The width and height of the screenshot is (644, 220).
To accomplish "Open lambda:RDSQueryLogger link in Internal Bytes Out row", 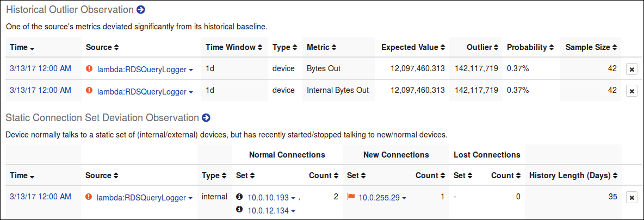I will [141, 92].
